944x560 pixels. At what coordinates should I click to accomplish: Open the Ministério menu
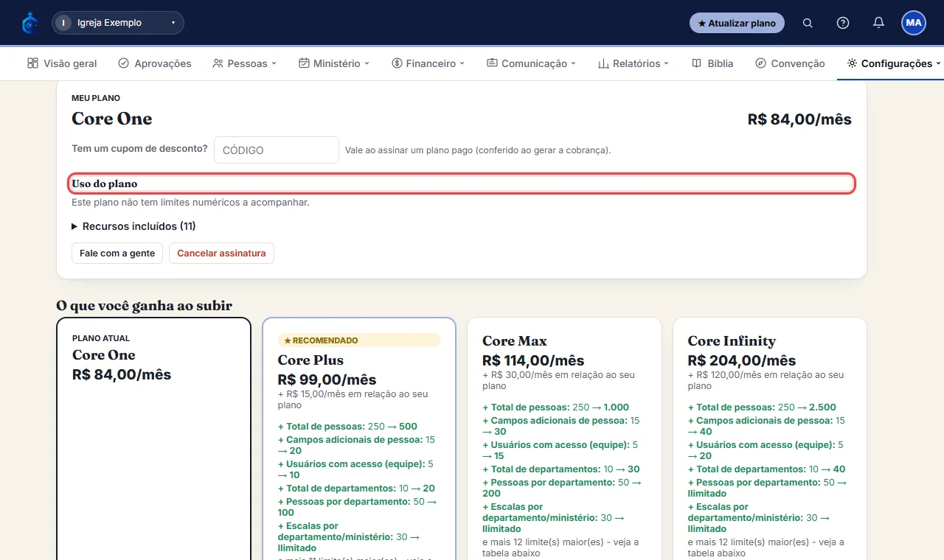(334, 63)
